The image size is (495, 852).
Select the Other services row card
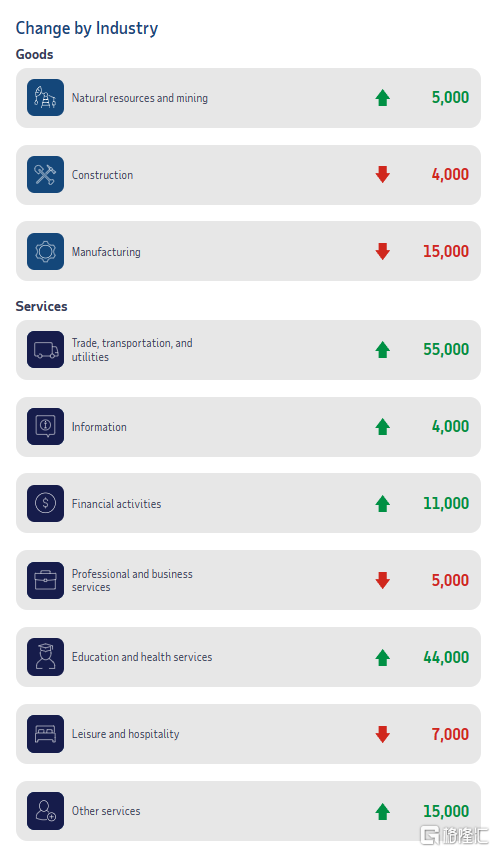click(x=248, y=811)
